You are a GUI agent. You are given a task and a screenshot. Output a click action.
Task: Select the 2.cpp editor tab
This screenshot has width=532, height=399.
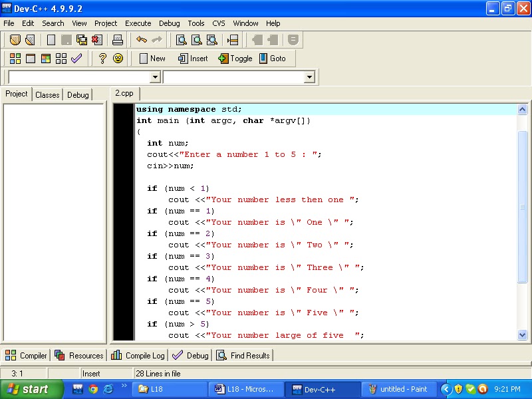pos(124,93)
